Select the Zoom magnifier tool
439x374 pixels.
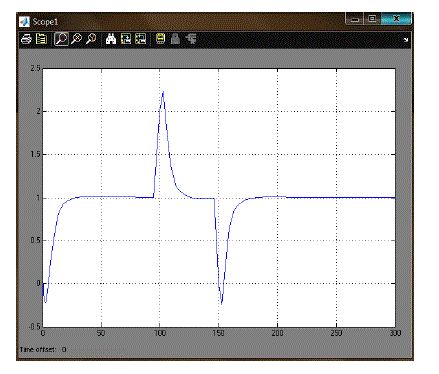click(x=61, y=39)
